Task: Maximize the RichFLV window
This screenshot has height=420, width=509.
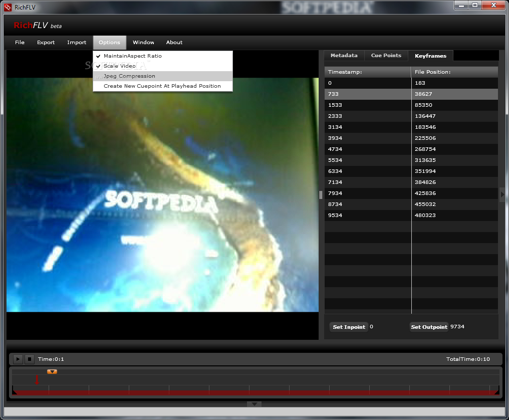Action: 475,5
